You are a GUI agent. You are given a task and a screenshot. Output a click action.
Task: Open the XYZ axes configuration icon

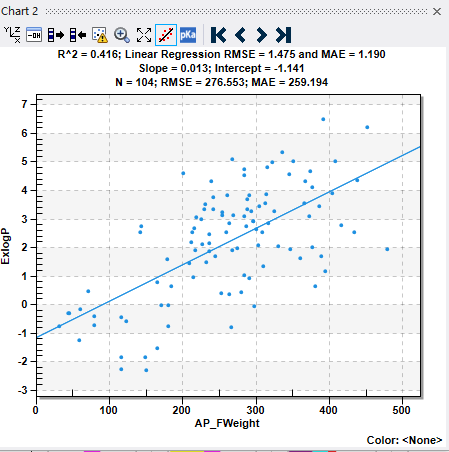click(12, 35)
